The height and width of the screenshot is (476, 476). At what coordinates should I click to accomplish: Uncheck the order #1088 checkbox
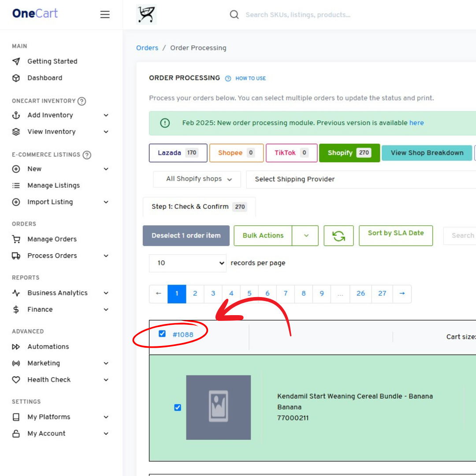click(x=162, y=334)
